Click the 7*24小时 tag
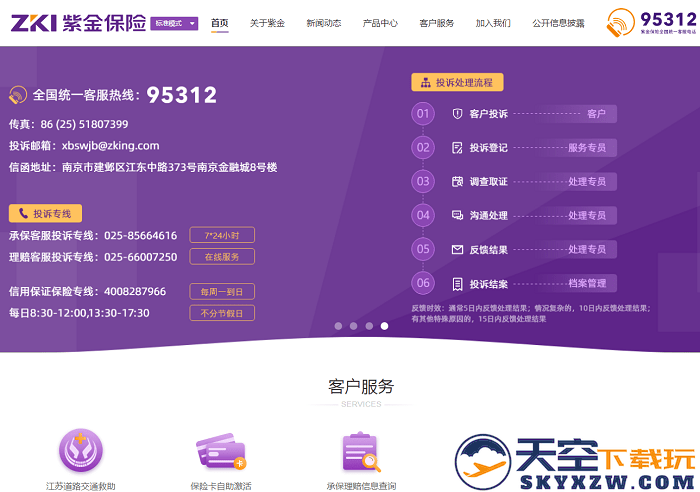This screenshot has height=492, width=700. tap(222, 235)
